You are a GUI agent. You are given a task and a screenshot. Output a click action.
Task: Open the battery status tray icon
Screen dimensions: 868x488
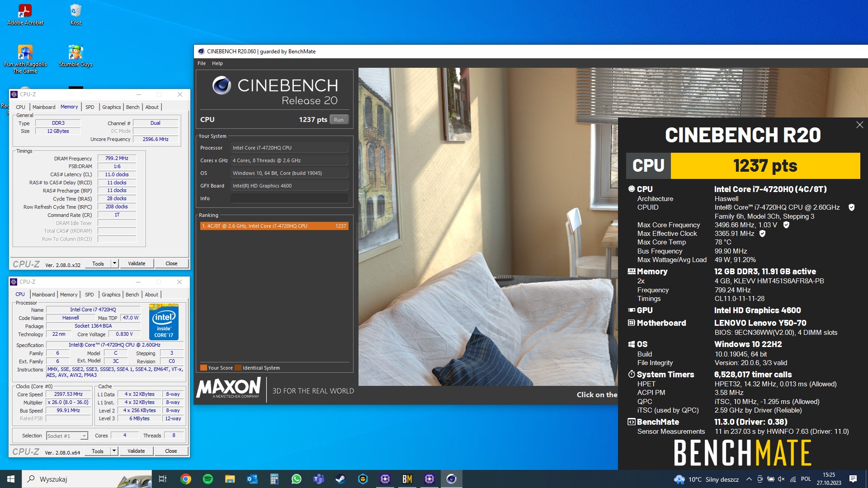[771, 479]
